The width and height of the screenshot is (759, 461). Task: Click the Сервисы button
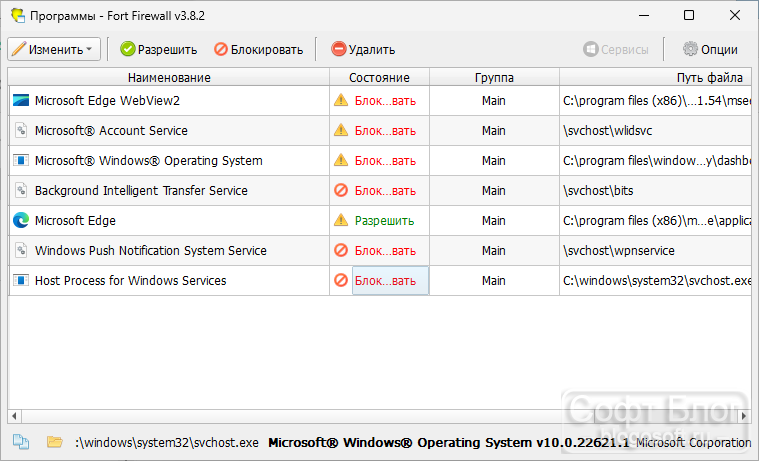pyautogui.click(x=616, y=49)
